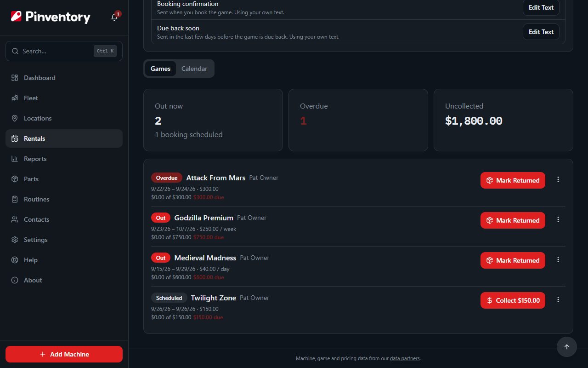Edit Text for Due back soon

point(541,32)
